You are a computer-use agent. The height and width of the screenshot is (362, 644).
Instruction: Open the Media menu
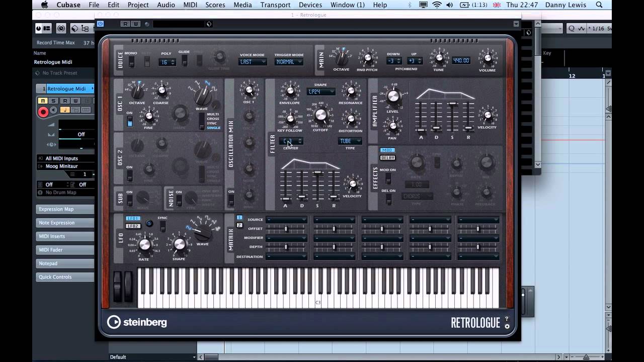tap(243, 5)
